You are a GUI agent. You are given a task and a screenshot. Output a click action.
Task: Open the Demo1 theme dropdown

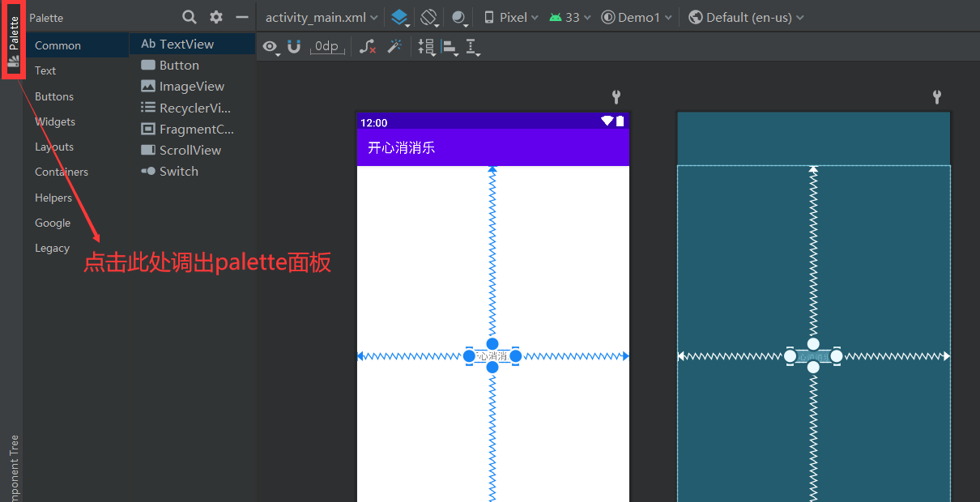[x=637, y=17]
